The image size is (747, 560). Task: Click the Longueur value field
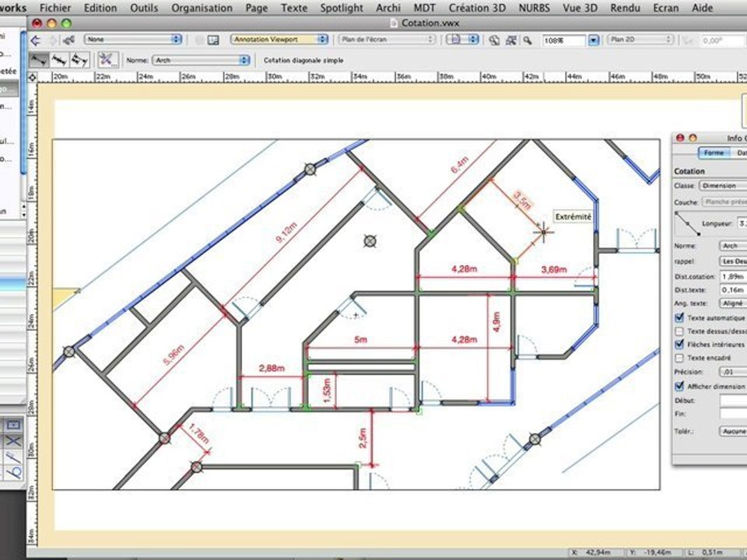point(742,222)
